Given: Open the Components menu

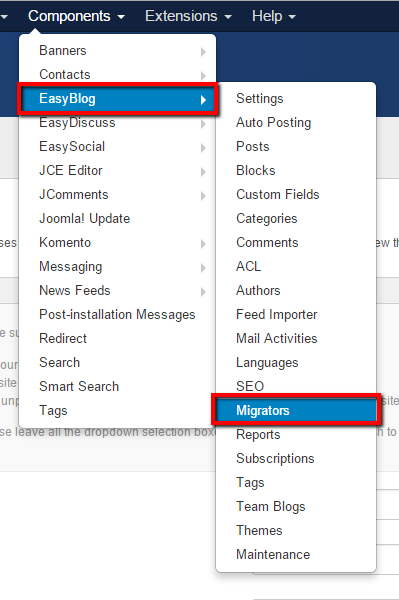Looking at the screenshot, I should point(76,16).
